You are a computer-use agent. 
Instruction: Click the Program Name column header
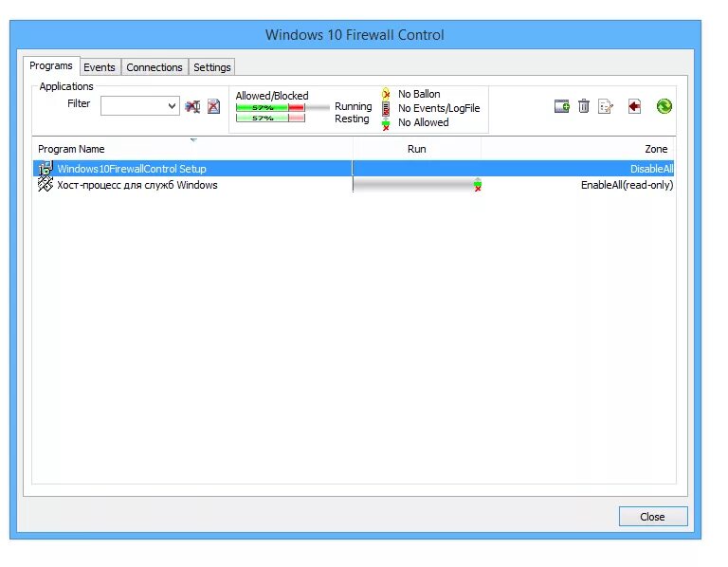pos(192,149)
